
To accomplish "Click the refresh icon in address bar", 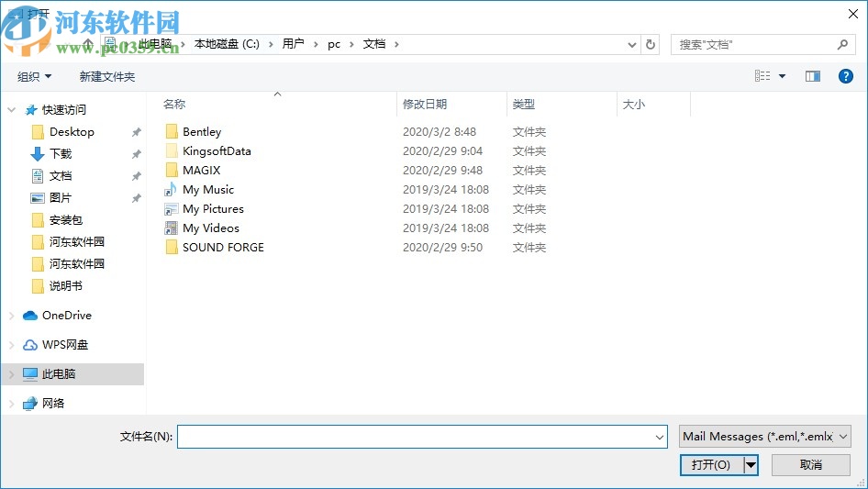I will point(651,44).
